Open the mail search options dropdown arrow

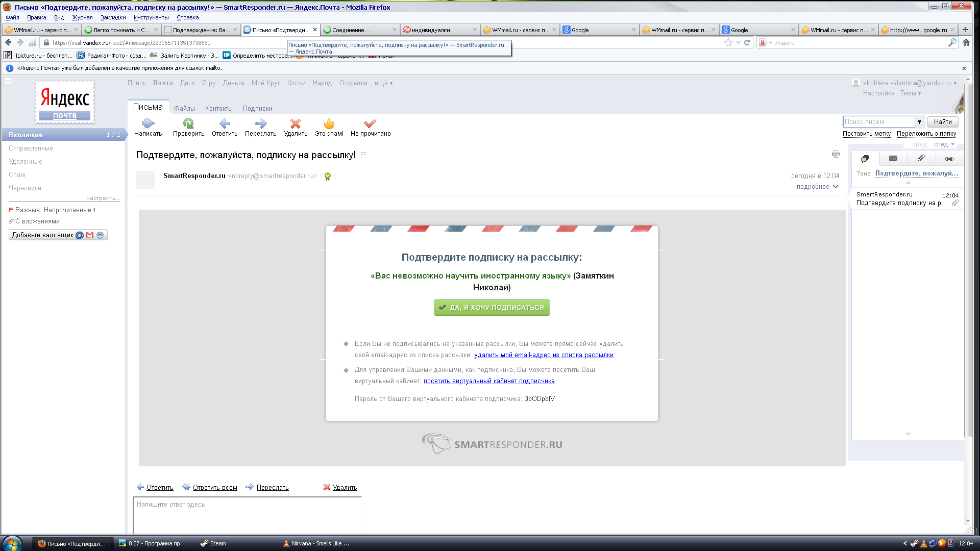pos(919,122)
